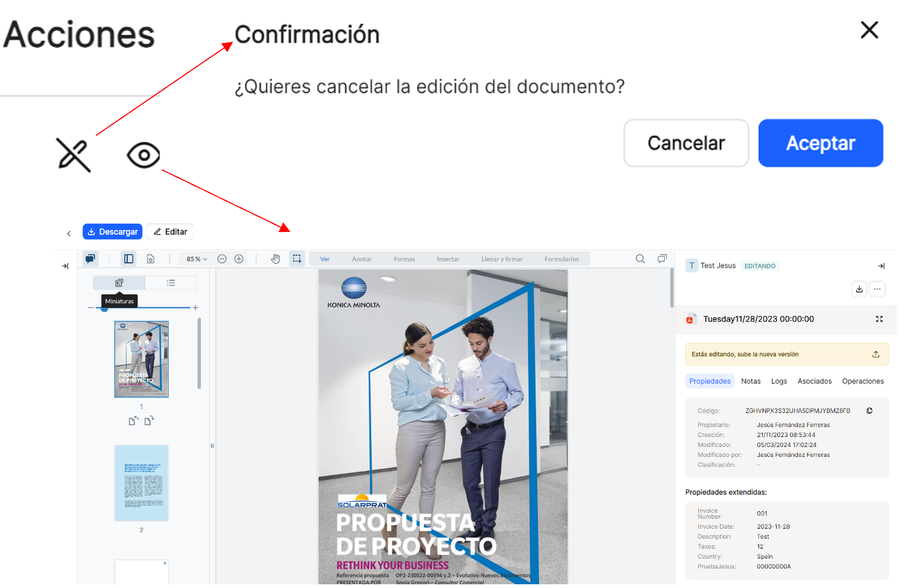This screenshot has width=910, height=588.
Task: Click the PDF file icon beside Tuesday11/28/2023
Action: click(x=691, y=319)
